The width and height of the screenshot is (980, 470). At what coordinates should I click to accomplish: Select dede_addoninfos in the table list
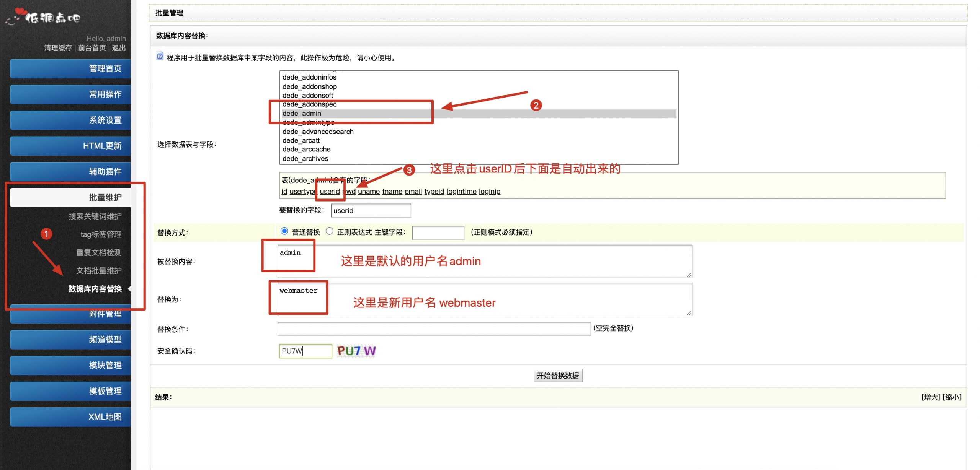coord(479,78)
